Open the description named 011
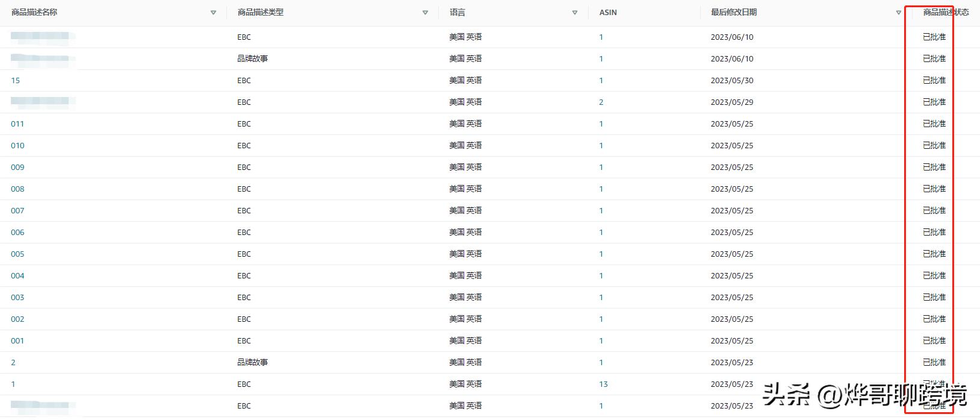This screenshot has width=980, height=420. click(x=17, y=124)
